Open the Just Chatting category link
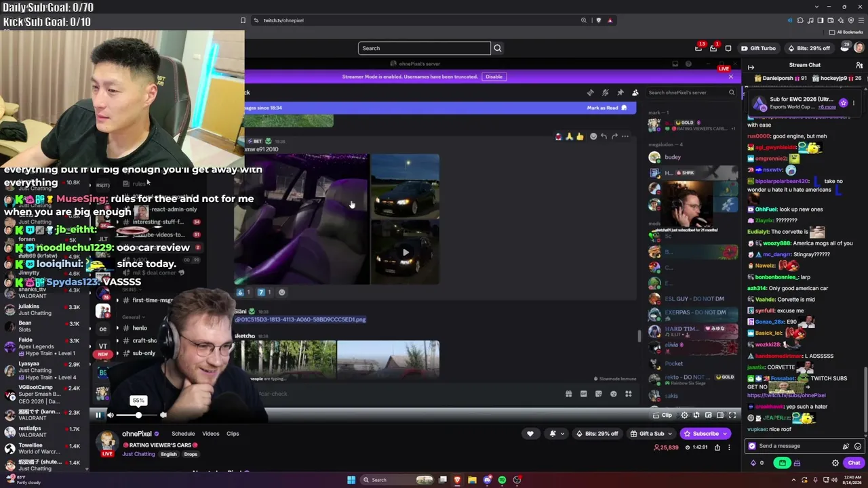 [x=138, y=454]
